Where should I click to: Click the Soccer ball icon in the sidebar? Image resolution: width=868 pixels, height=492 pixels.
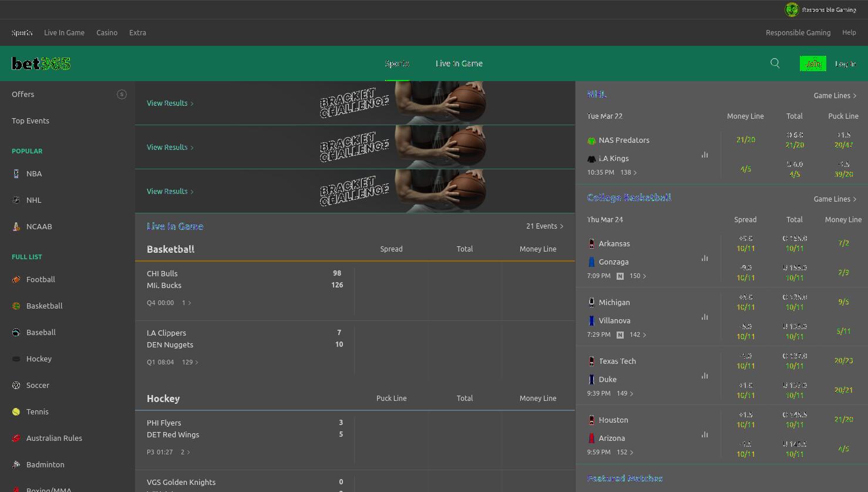click(x=16, y=385)
